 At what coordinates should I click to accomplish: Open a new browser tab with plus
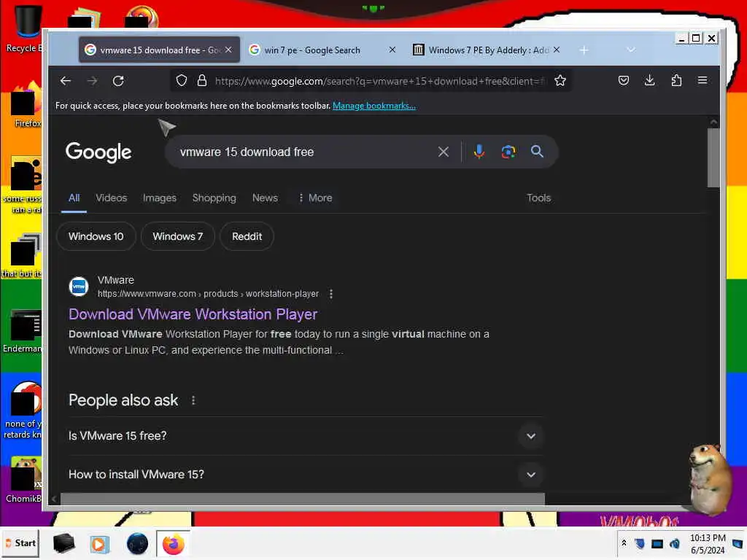pos(584,50)
